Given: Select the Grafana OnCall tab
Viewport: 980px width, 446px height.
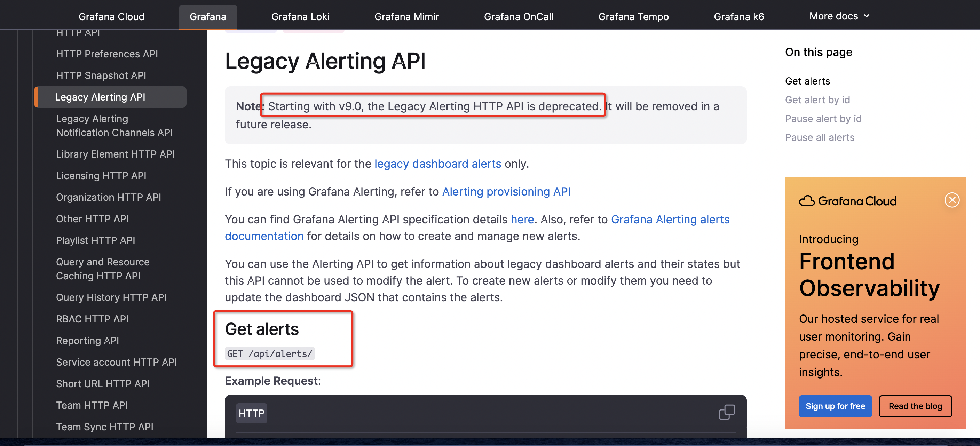Looking at the screenshot, I should point(518,16).
